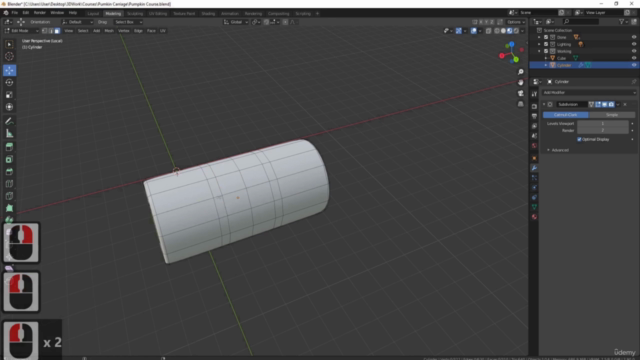This screenshot has width=640, height=360.
Task: Open the outliner filter dropdown
Action: [623, 22]
